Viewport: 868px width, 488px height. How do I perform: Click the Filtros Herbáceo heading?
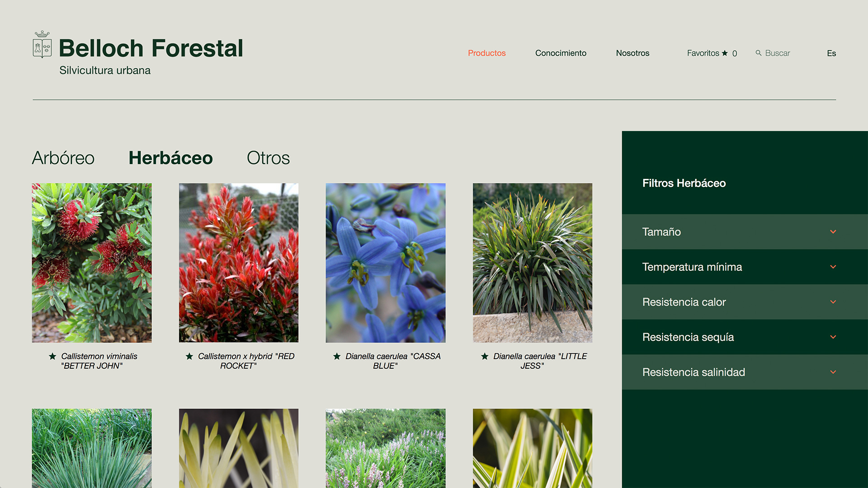[x=684, y=183]
